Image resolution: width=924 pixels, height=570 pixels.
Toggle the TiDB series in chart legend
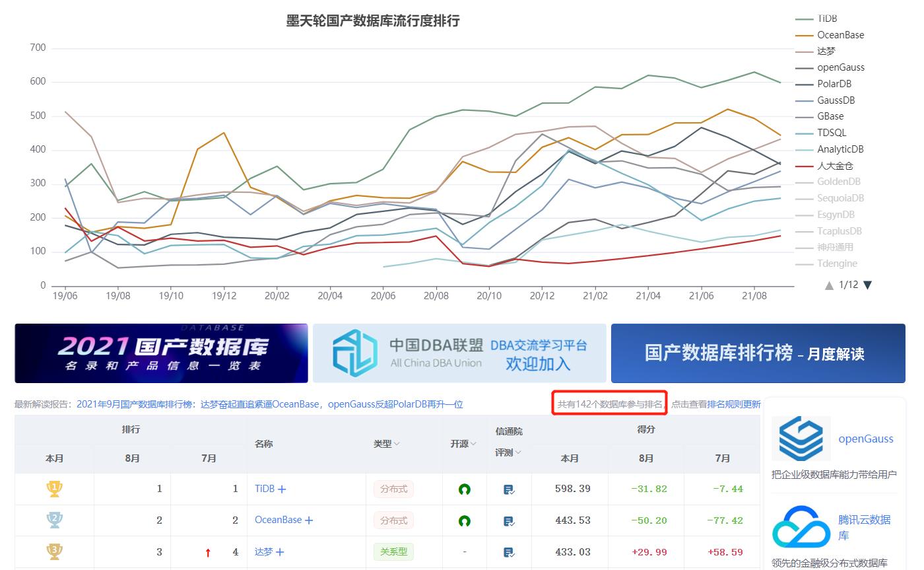click(816, 18)
